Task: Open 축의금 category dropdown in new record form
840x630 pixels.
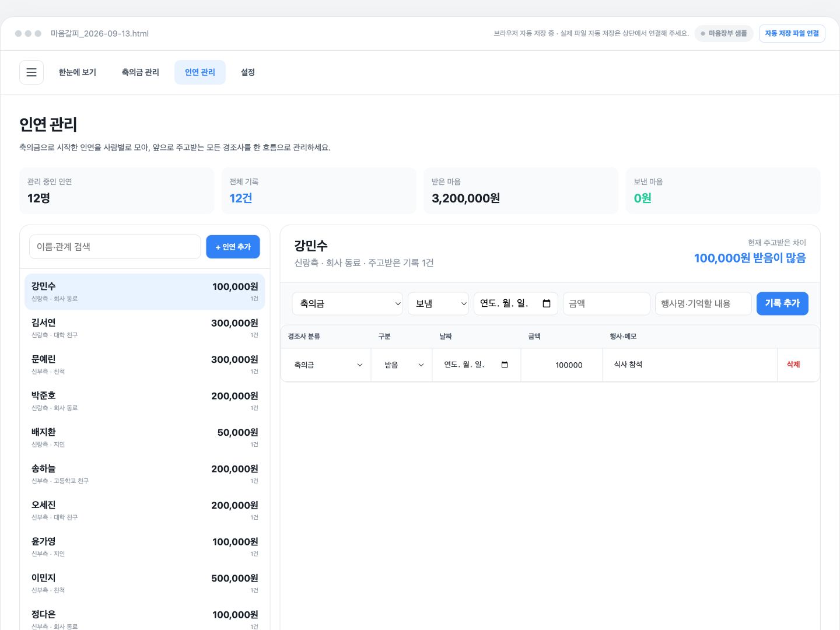Action: [x=348, y=303]
